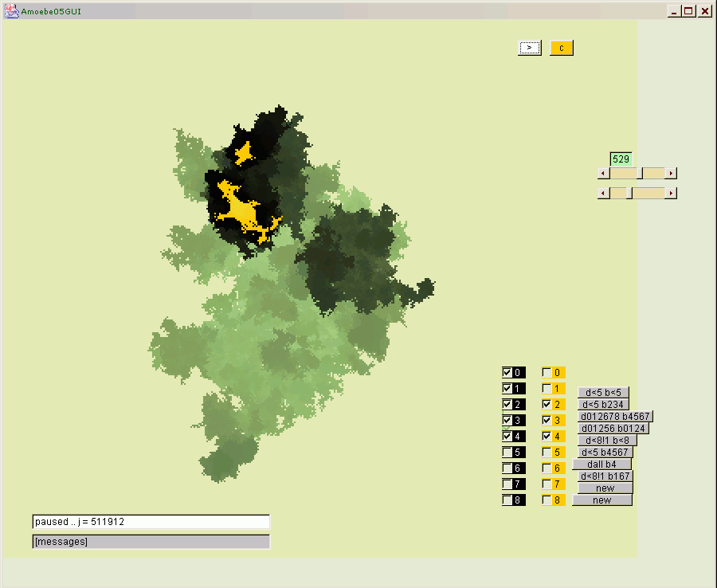717x588 pixels.
Task: Uncheck black checkbox 1
Action: (x=507, y=388)
